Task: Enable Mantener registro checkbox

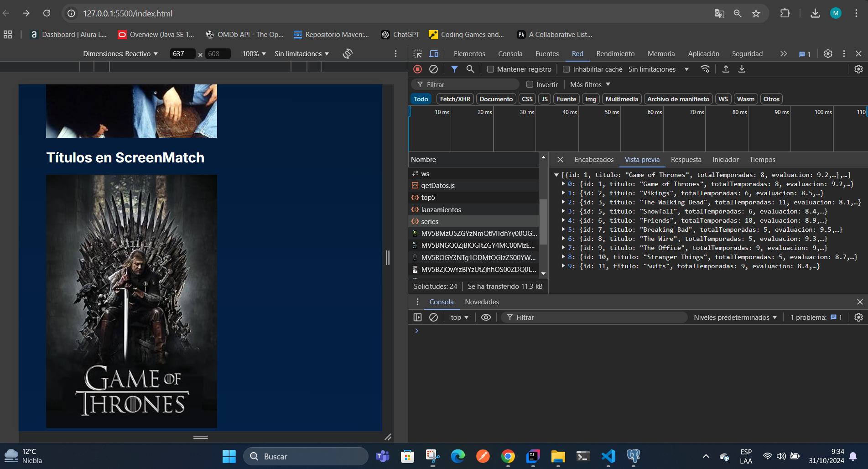Action: (490, 69)
